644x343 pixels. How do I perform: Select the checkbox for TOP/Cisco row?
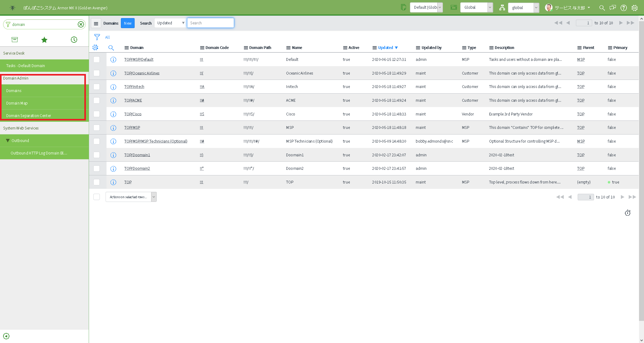(x=97, y=114)
